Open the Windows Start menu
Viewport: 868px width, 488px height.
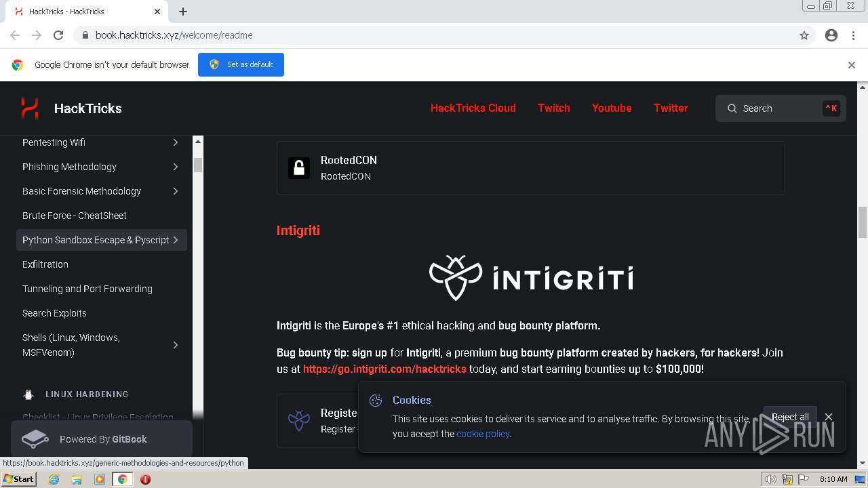pyautogui.click(x=19, y=479)
